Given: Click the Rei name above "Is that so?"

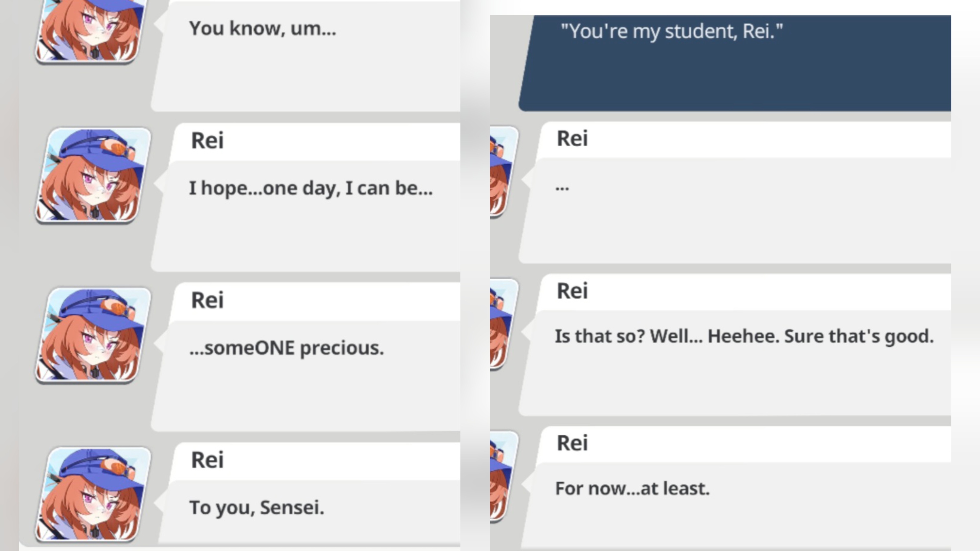Looking at the screenshot, I should pos(572,291).
